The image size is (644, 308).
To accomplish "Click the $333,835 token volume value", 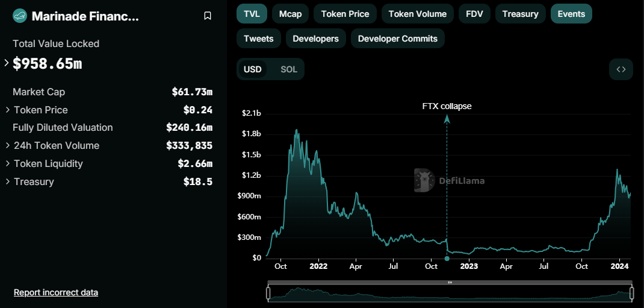I will [190, 146].
